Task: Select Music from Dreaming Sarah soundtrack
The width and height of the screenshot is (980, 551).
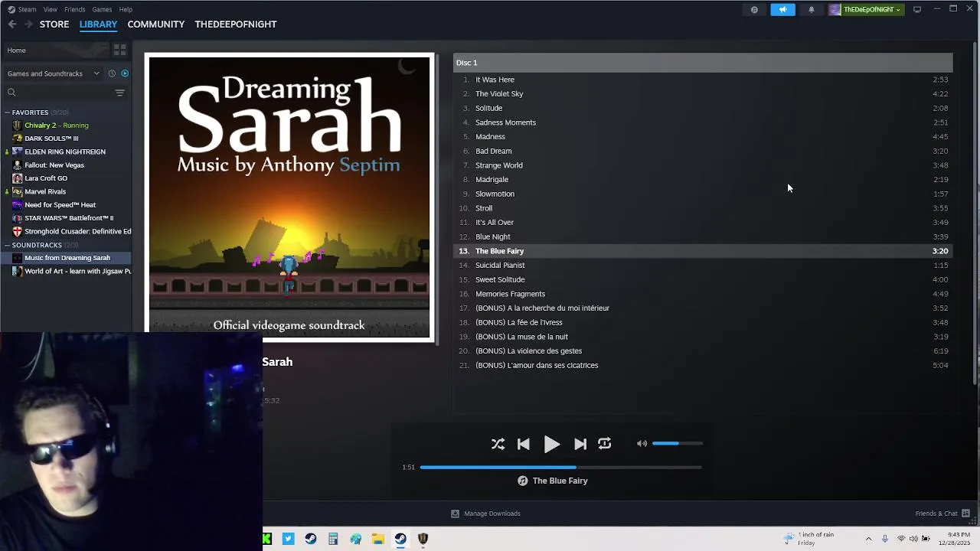Action: 66,258
